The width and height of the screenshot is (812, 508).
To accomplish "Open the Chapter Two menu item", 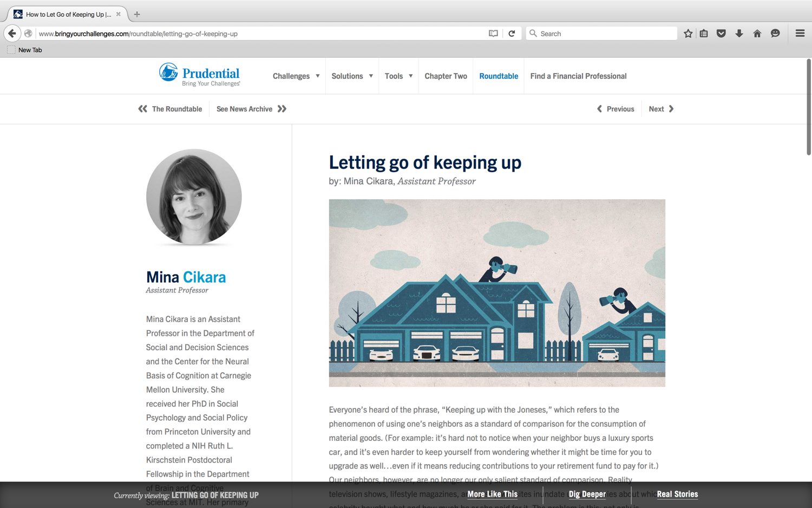I will pos(446,76).
